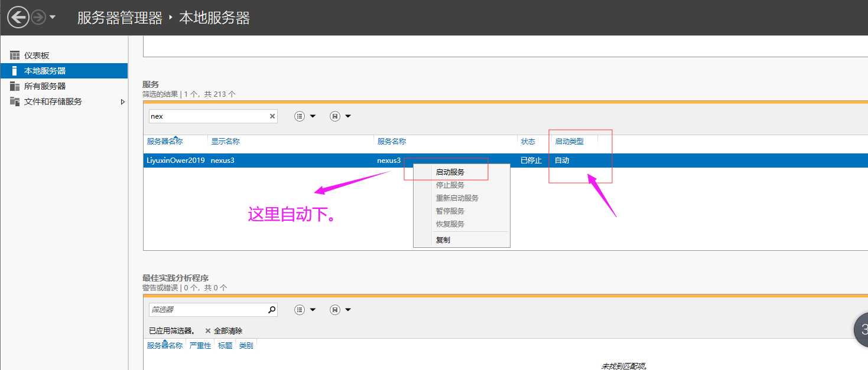Sort services by 服务名称 column
The height and width of the screenshot is (370, 868).
(x=392, y=142)
